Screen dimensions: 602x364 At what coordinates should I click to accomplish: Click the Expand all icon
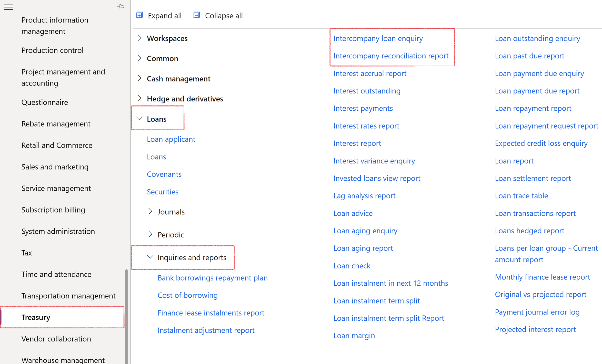click(140, 15)
